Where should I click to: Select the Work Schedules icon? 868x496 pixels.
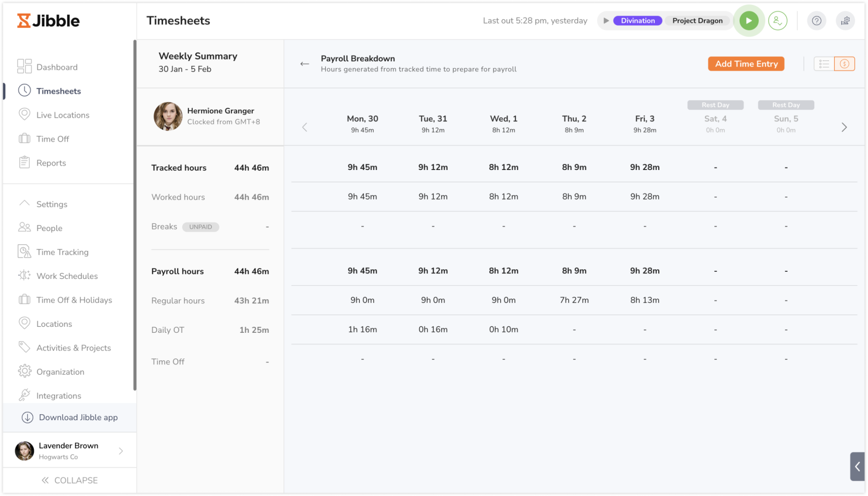[x=24, y=276]
